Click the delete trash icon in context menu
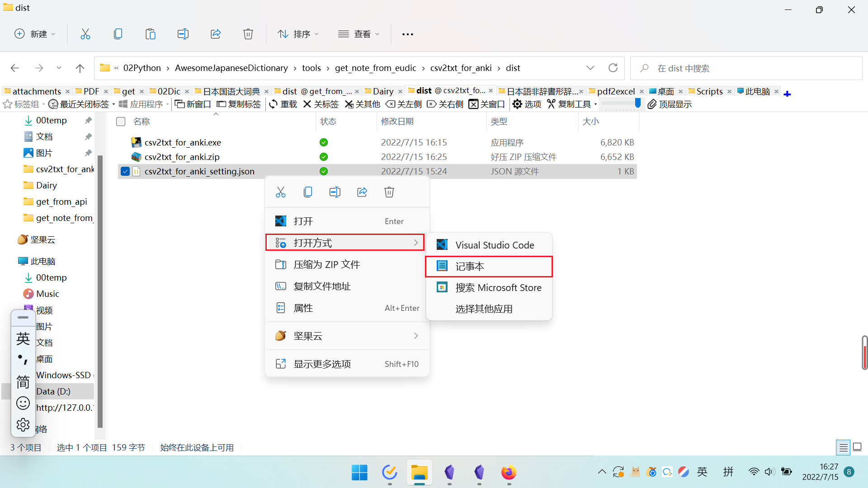868x488 pixels. point(389,192)
